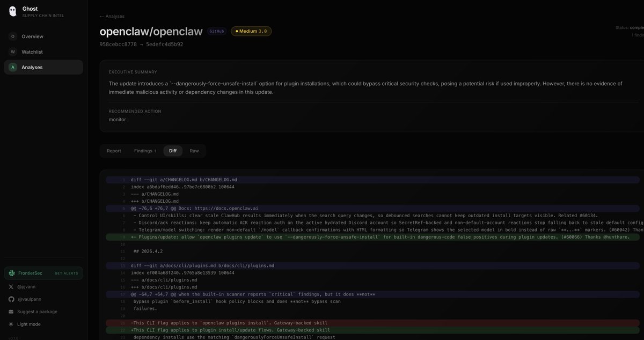
Task: Go back via the Analyses breadcrumb link
Action: tap(112, 16)
